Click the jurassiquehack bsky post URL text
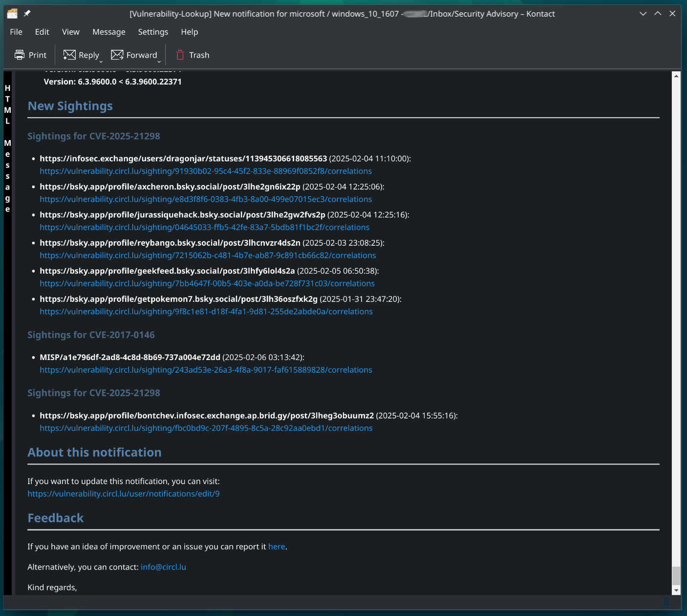Viewport: 687px width, 616px height. coord(182,215)
